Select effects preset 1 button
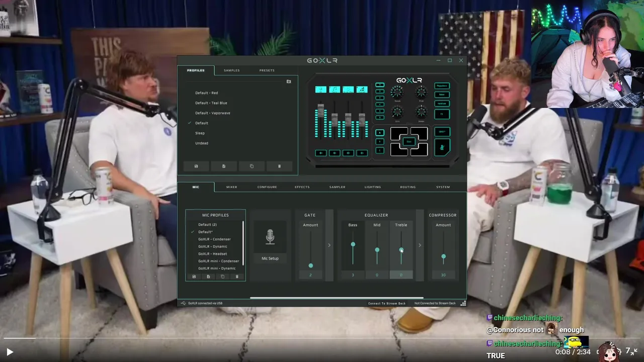 coord(380,85)
